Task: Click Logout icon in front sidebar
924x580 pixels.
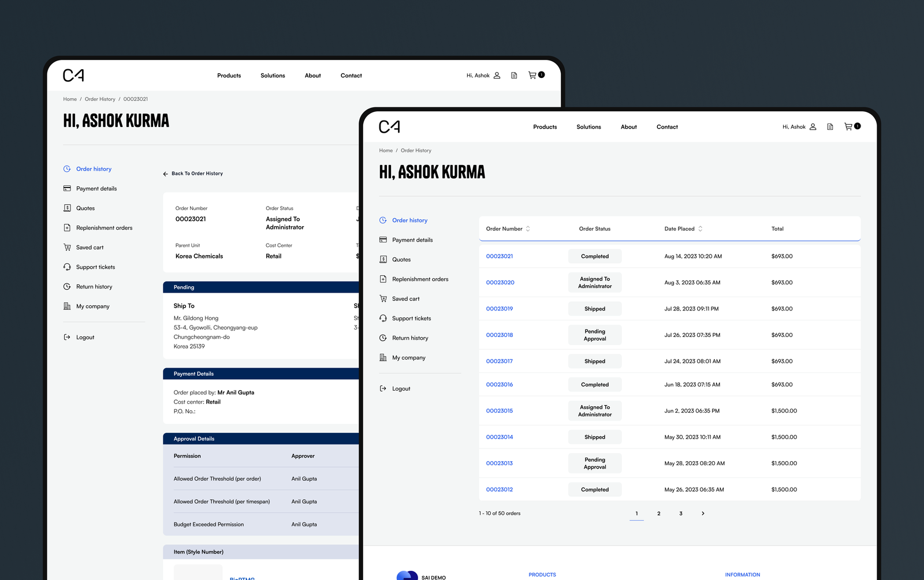Action: pos(383,389)
